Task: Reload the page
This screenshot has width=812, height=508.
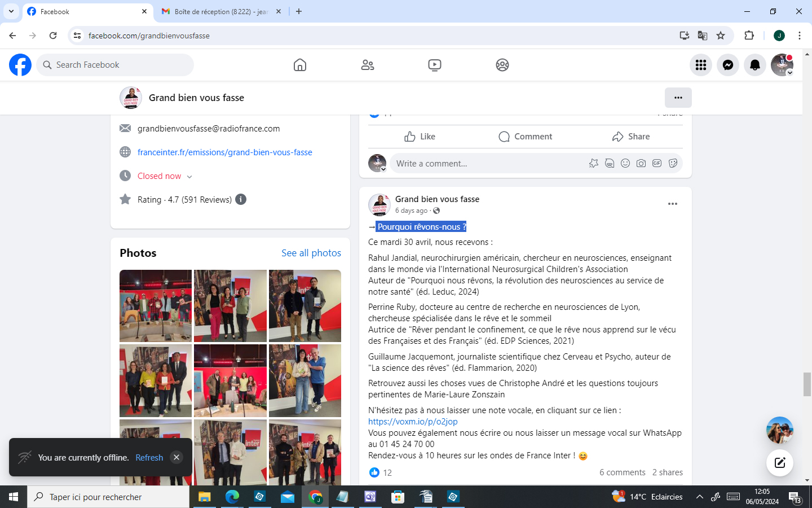Action: [x=53, y=36]
